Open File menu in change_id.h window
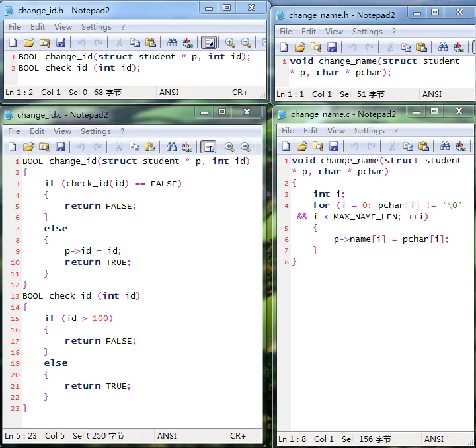 click(15, 26)
